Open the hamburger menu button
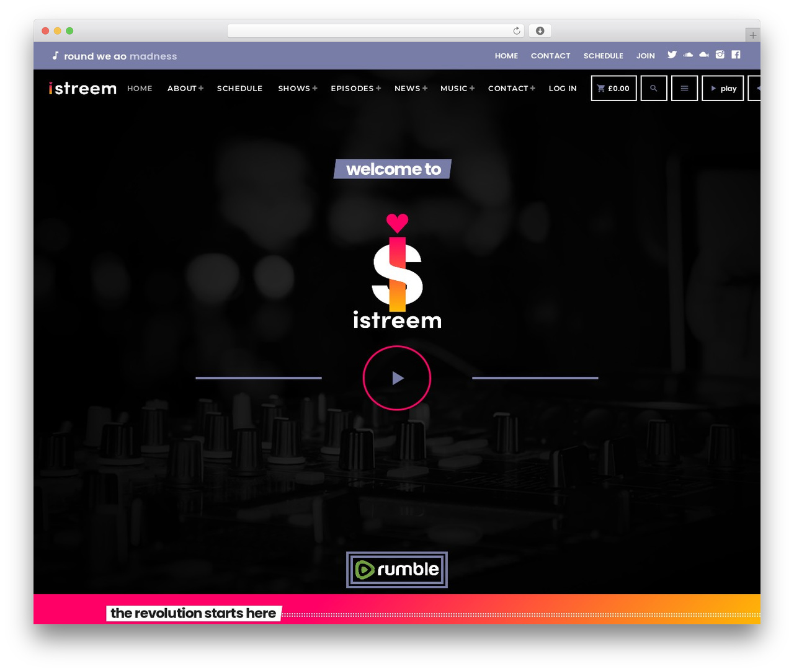Screen dimensions: 794x672 point(685,88)
